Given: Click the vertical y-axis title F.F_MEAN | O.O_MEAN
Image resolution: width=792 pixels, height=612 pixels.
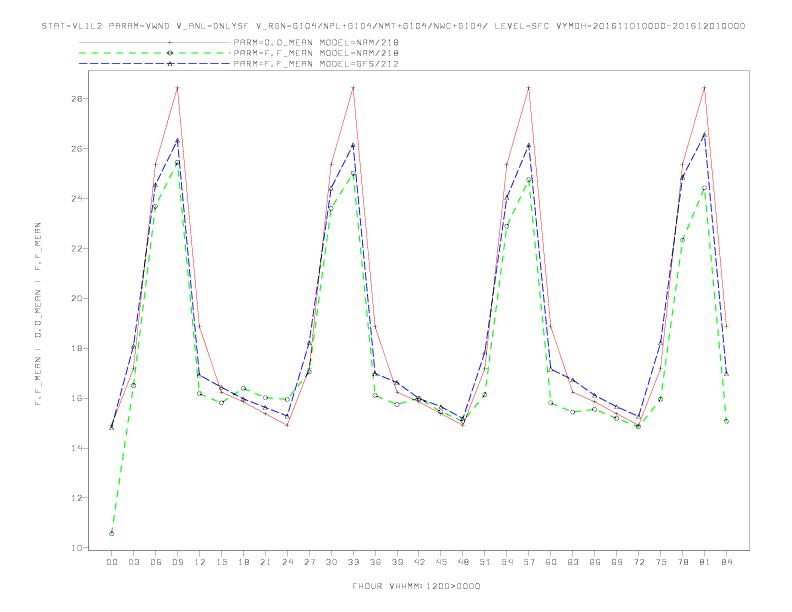Looking at the screenshot, I should point(38,314).
